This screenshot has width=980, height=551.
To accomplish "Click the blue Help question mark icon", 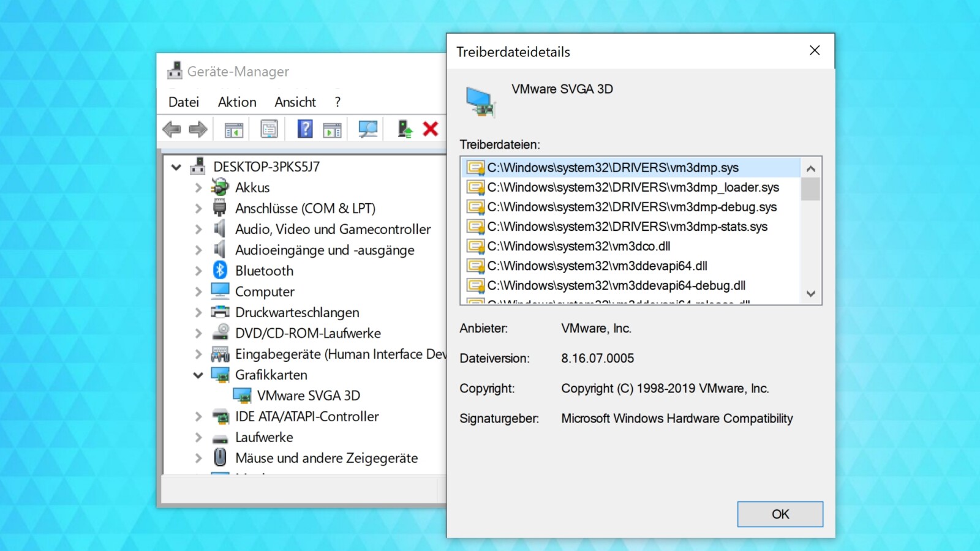I will 305,129.
